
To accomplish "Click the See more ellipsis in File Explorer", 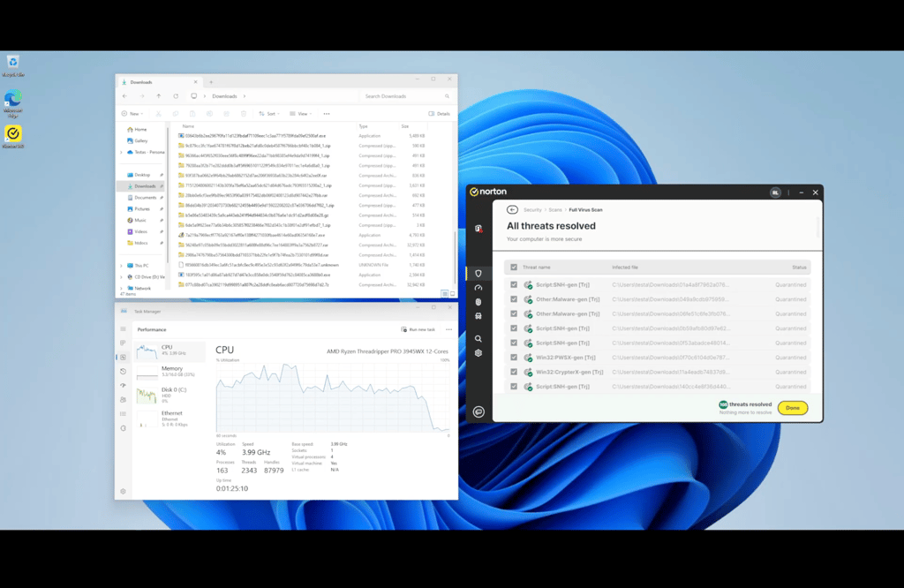I will click(327, 114).
